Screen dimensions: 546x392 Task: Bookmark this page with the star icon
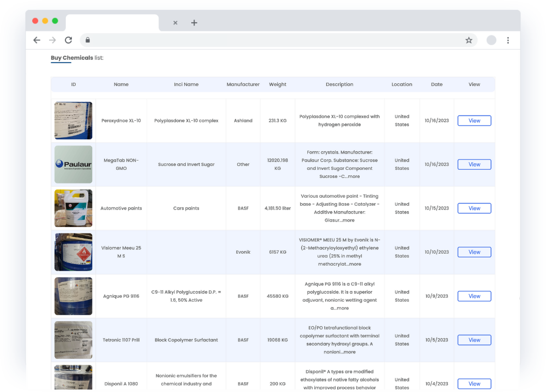click(469, 40)
